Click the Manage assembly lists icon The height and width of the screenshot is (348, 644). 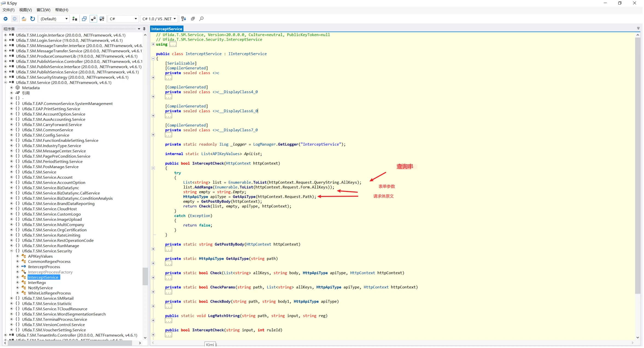click(75, 19)
